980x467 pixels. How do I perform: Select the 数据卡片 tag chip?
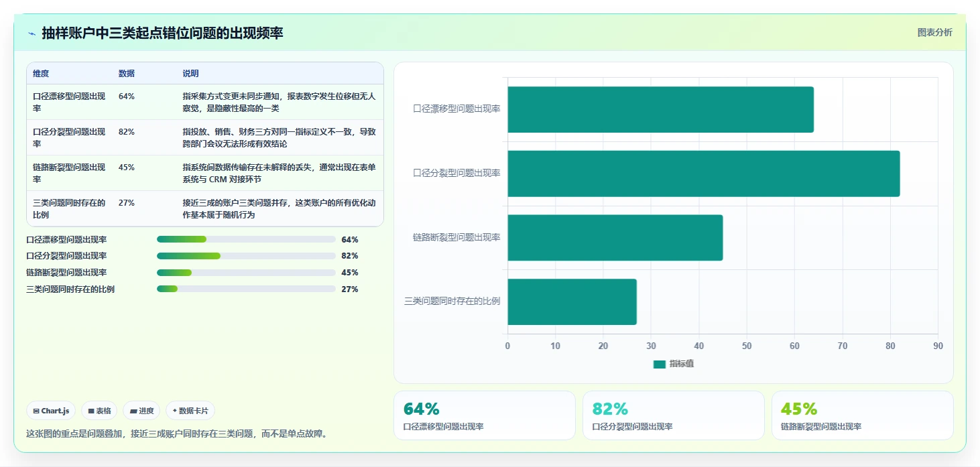point(190,411)
